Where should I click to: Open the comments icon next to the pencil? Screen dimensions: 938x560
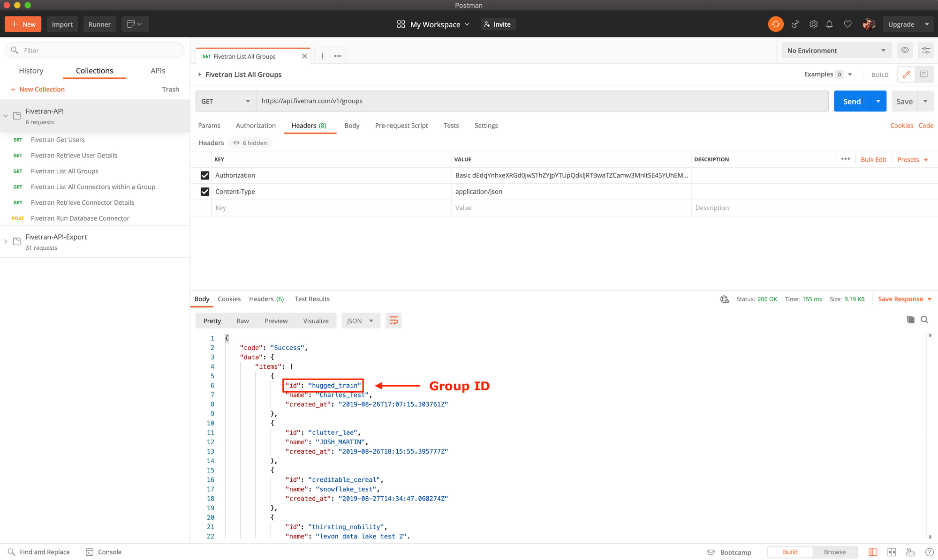[924, 75]
